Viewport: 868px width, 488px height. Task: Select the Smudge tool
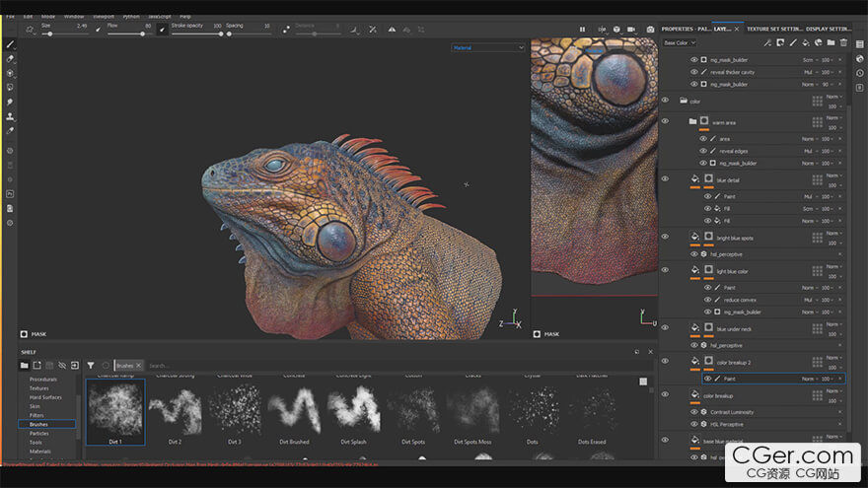tap(10, 102)
